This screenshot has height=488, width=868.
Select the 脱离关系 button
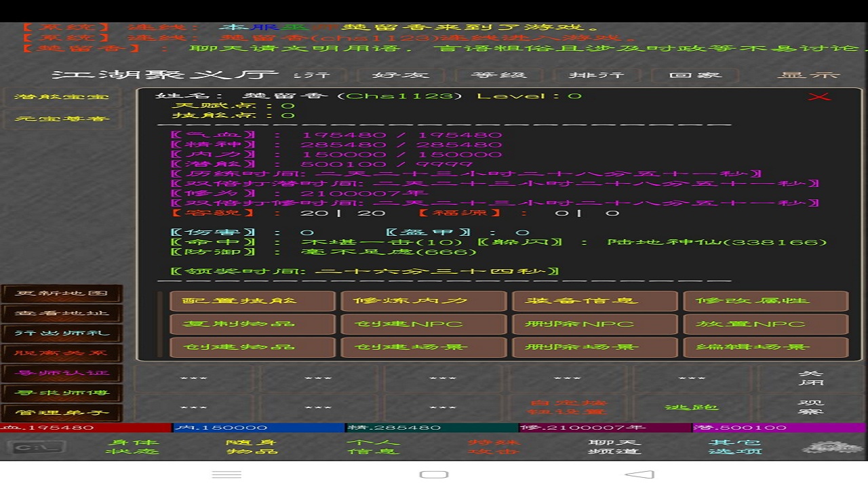click(x=62, y=353)
